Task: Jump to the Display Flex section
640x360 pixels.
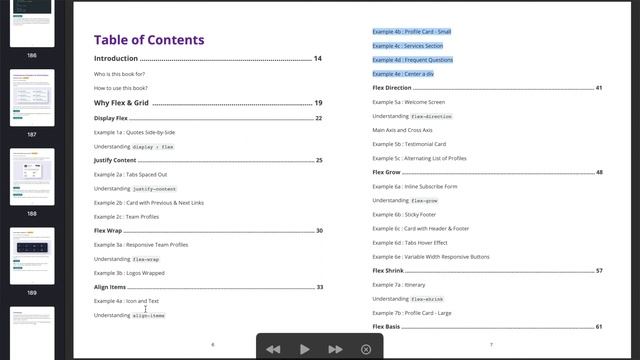Action: pyautogui.click(x=208, y=118)
